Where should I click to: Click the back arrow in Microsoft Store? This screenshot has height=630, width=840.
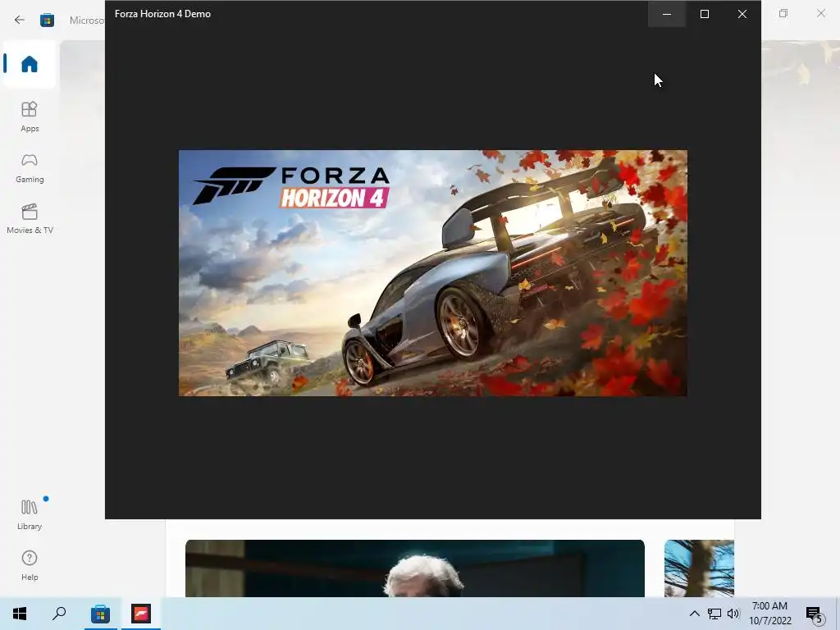[x=20, y=20]
